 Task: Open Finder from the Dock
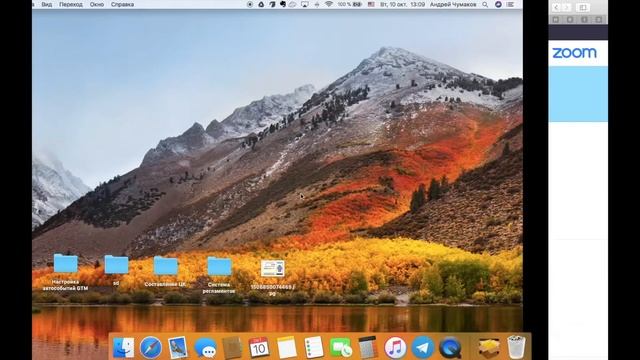click(x=123, y=348)
